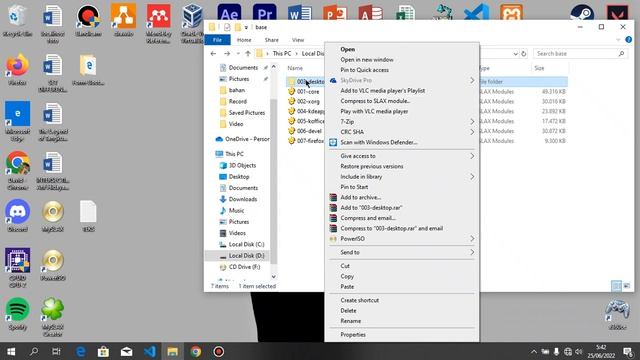Expand the 7-Zip submenu
The width and height of the screenshot is (640, 360).
(x=472, y=122)
